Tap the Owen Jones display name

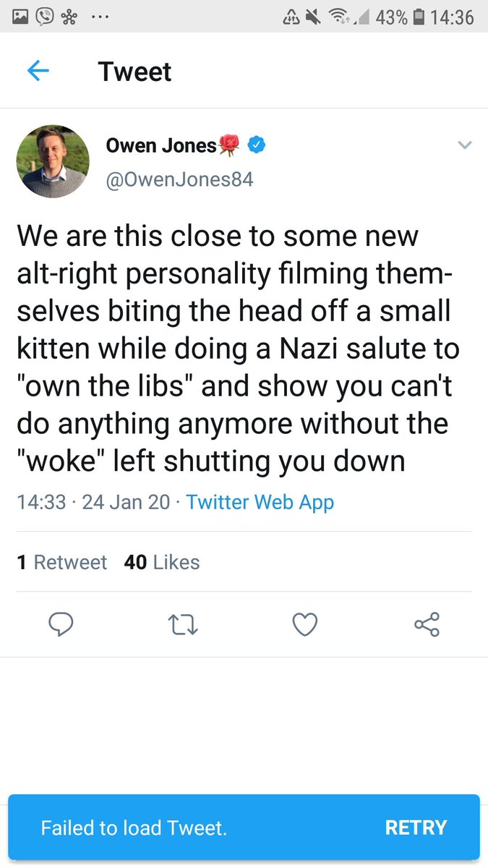(160, 145)
